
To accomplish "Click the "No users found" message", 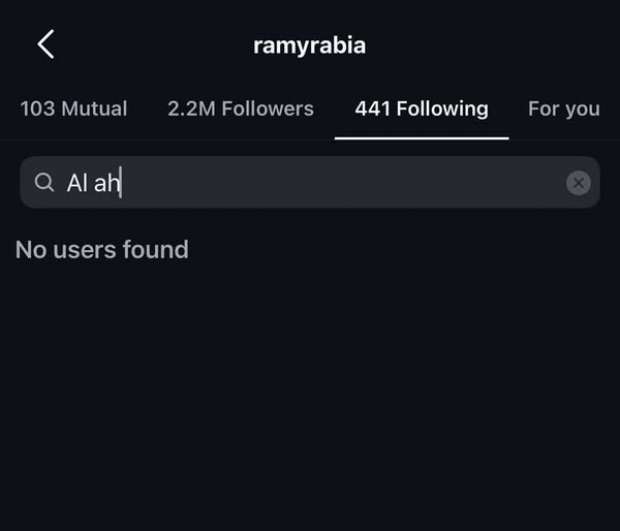I will click(102, 249).
